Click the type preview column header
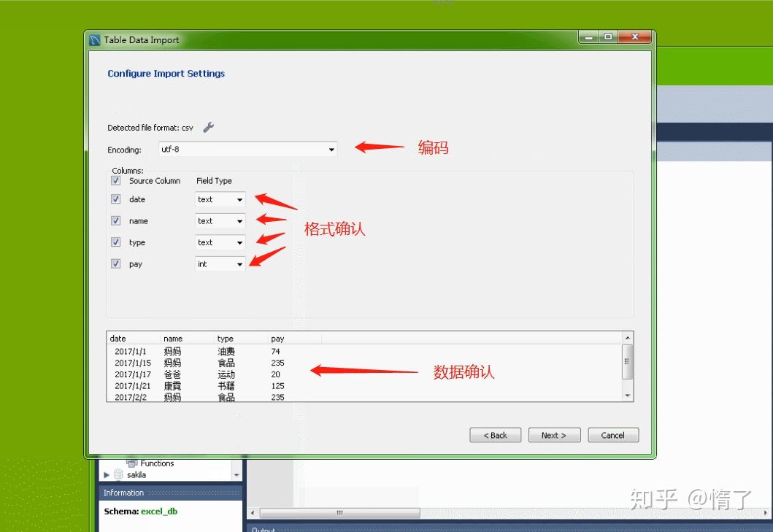The width and height of the screenshot is (773, 532). click(241, 338)
